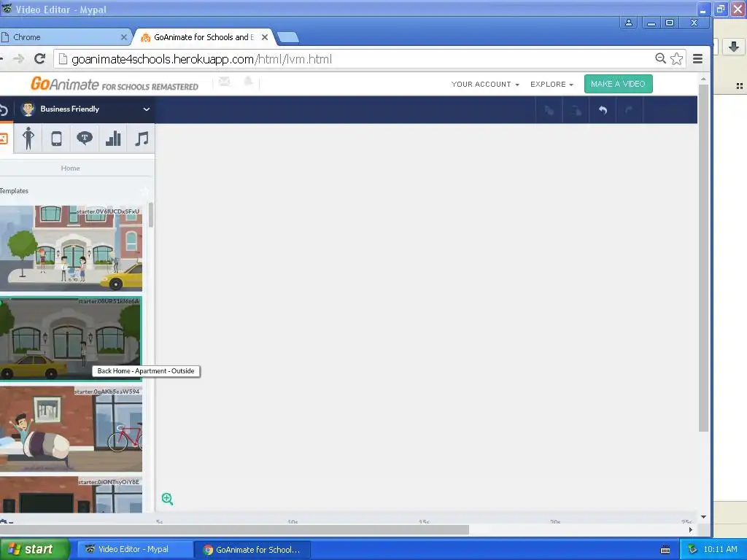747x560 pixels.
Task: Click the page vertical scrollbar thumb
Action: coord(703,258)
